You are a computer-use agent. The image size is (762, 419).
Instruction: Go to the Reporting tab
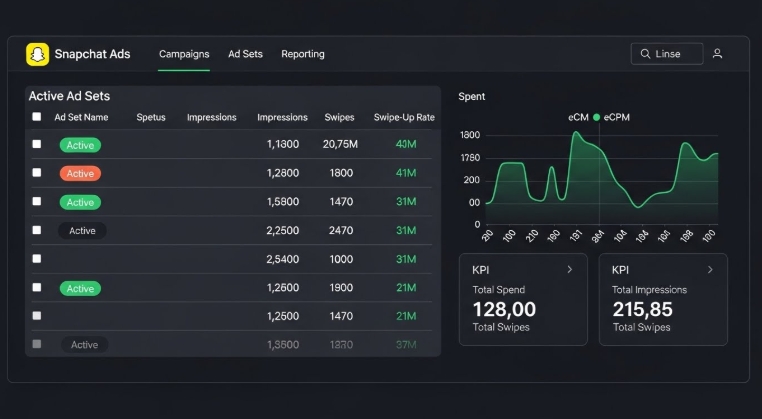(303, 54)
